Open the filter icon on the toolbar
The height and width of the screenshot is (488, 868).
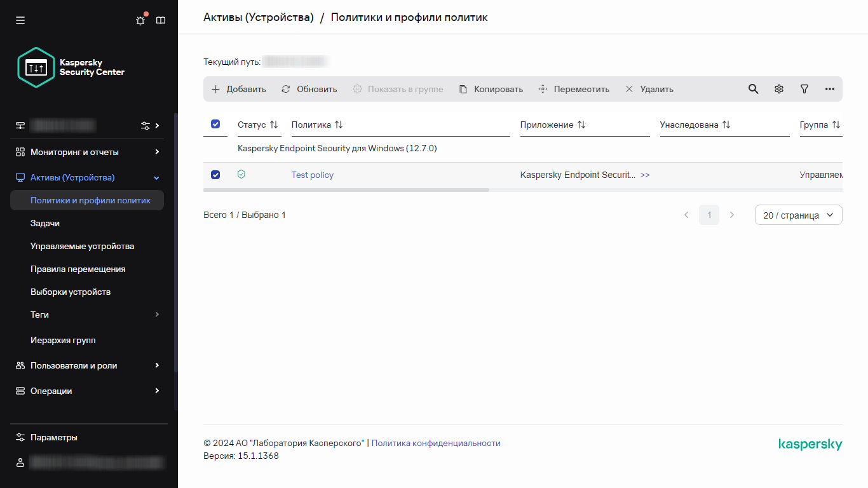[x=804, y=89]
